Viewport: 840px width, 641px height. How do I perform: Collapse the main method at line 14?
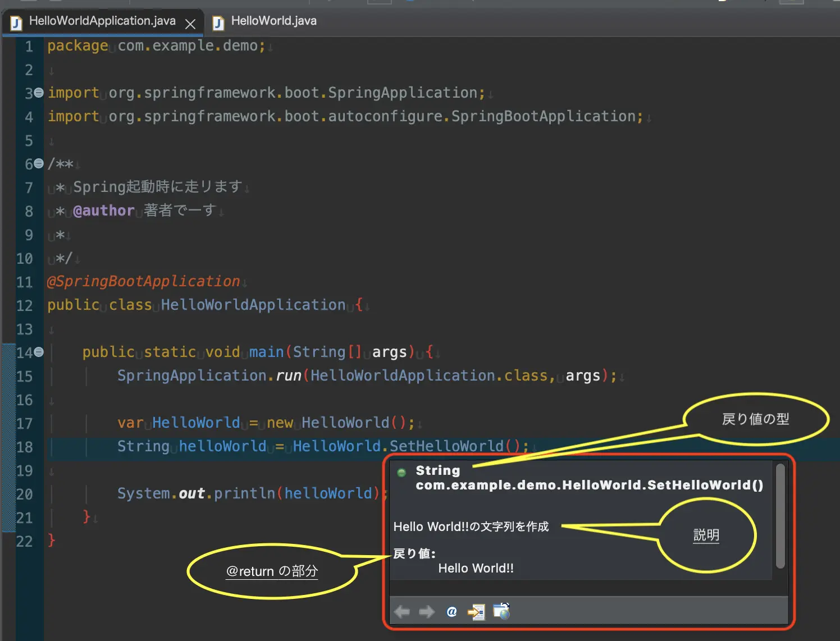[37, 351]
